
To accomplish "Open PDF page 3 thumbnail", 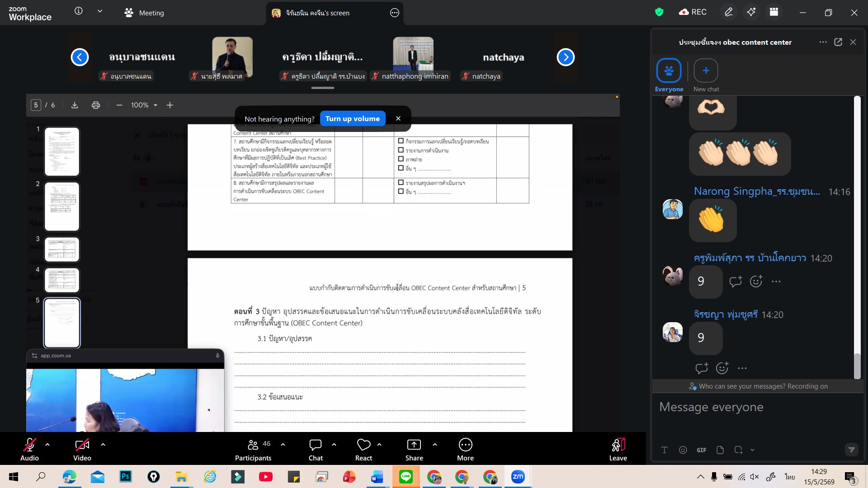I will (x=62, y=249).
